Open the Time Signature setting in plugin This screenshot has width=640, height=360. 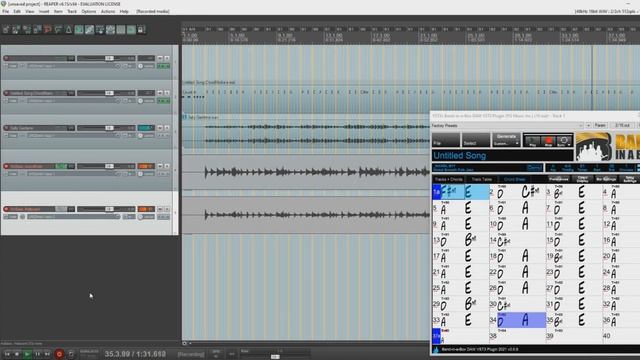(x=567, y=168)
